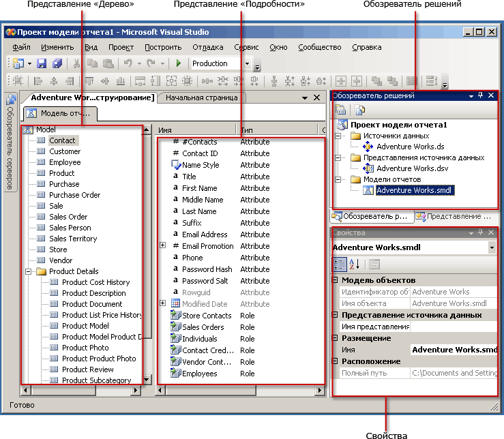Toggle the Categorized view button in Свойства
The image size is (504, 439).
(339, 264)
